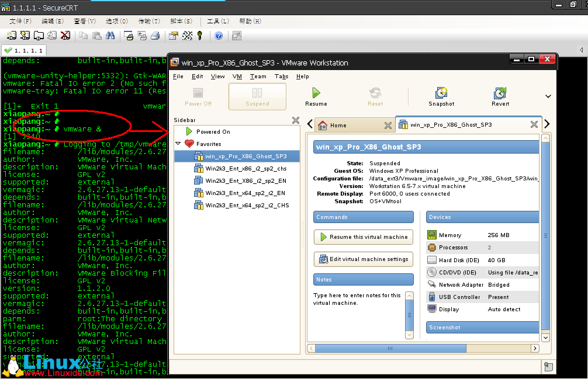
Task: Open SecureCRT 编辑(E) menu
Action: (53, 21)
